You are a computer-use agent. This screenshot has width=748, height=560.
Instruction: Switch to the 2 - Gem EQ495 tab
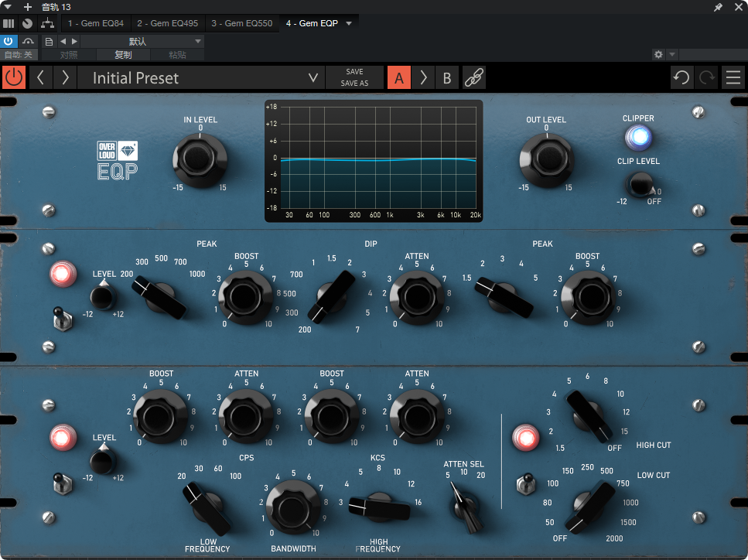[x=167, y=23]
